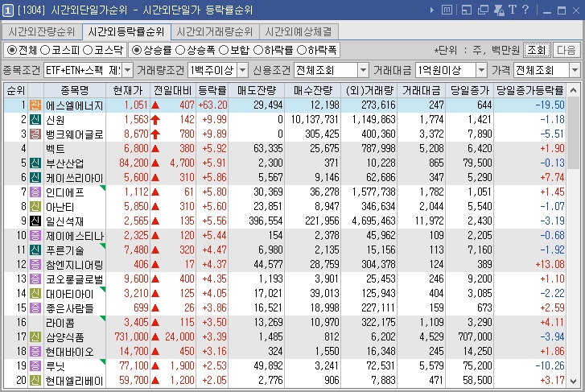Click the 매수잔량 column header

pos(313,90)
